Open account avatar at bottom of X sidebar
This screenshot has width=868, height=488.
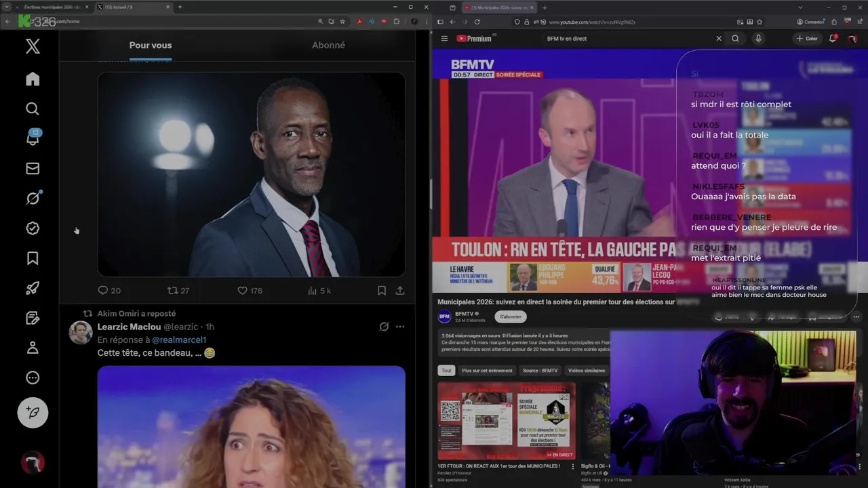pyautogui.click(x=33, y=463)
